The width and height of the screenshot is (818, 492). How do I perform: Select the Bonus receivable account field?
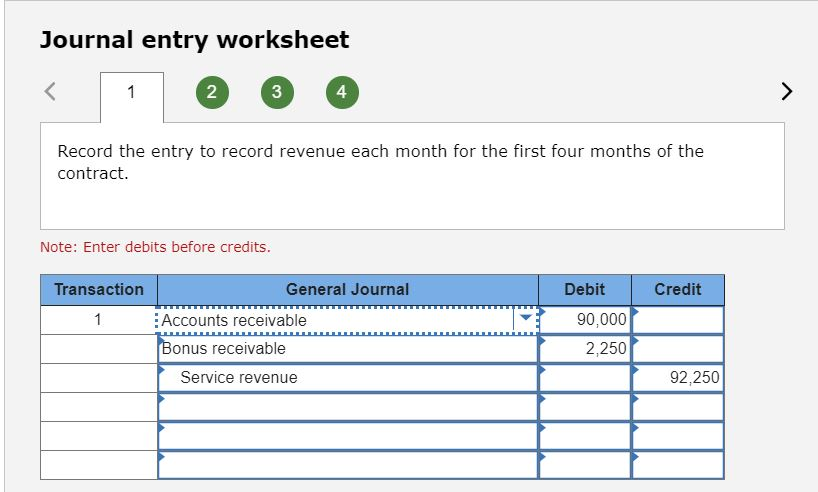click(x=348, y=349)
